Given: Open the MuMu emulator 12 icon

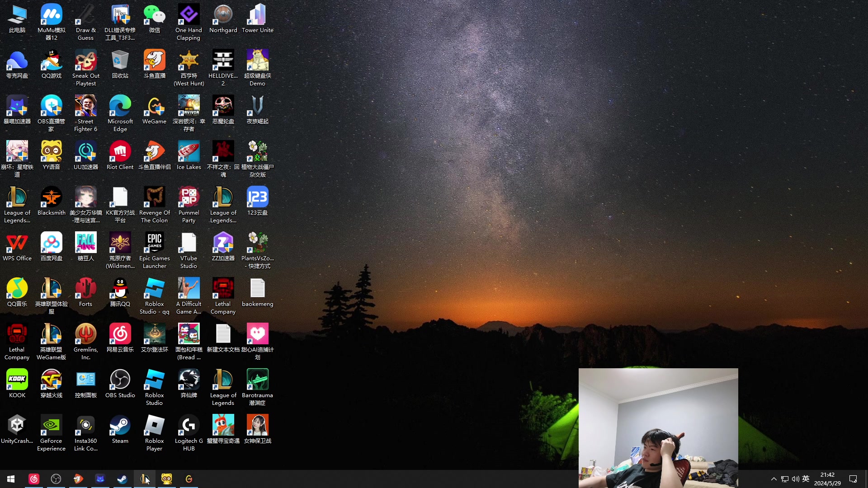Looking at the screenshot, I should pyautogui.click(x=51, y=23).
